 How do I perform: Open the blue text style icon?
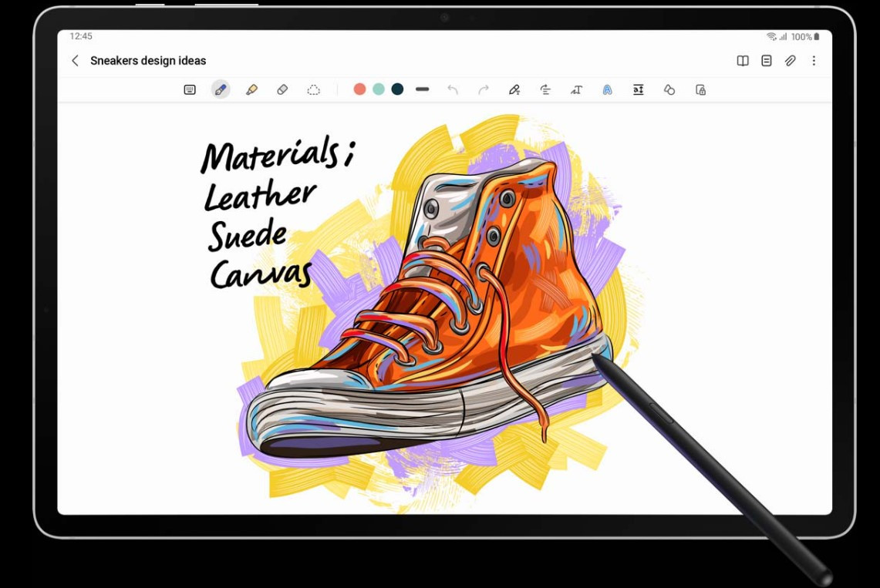pyautogui.click(x=607, y=90)
